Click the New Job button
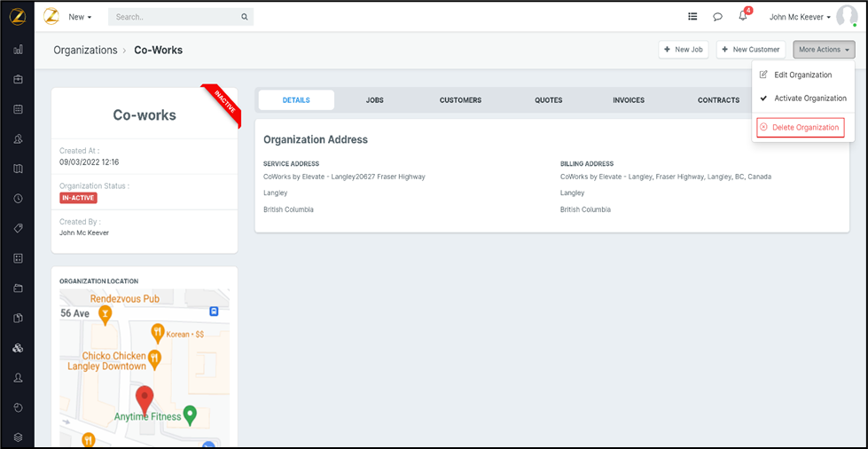The height and width of the screenshot is (449, 868). point(683,50)
